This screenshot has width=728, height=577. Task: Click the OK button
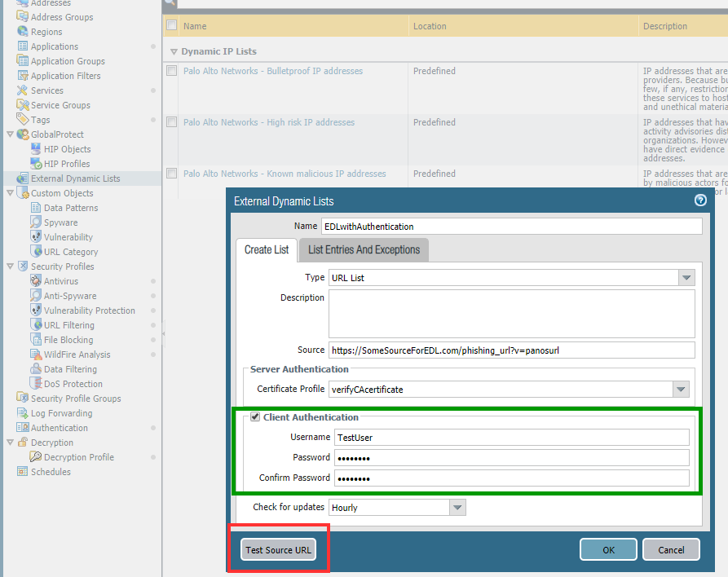608,550
